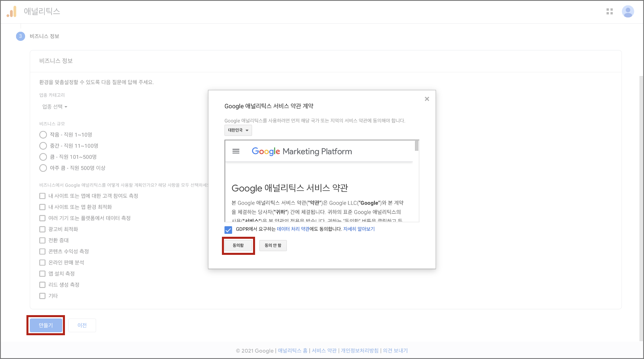Screen dimensions: 644x359
Task: Open the '업종 선택' industry dropdown
Action: (x=55, y=106)
